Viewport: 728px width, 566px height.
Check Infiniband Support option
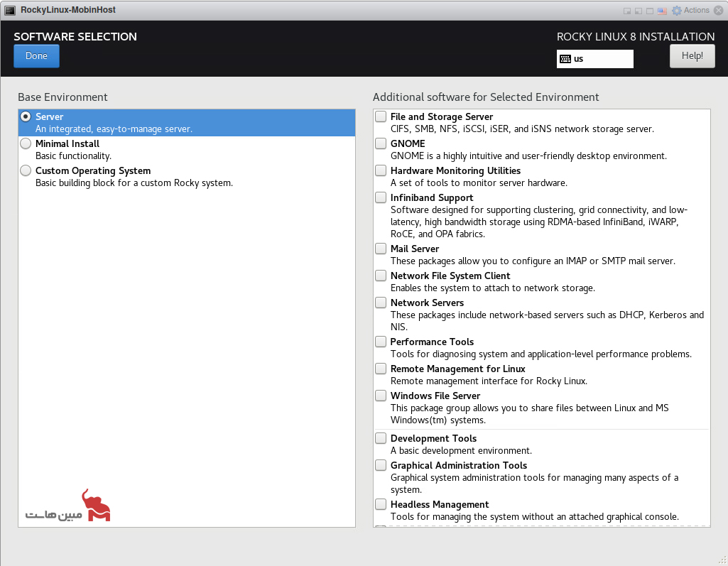pyautogui.click(x=381, y=197)
